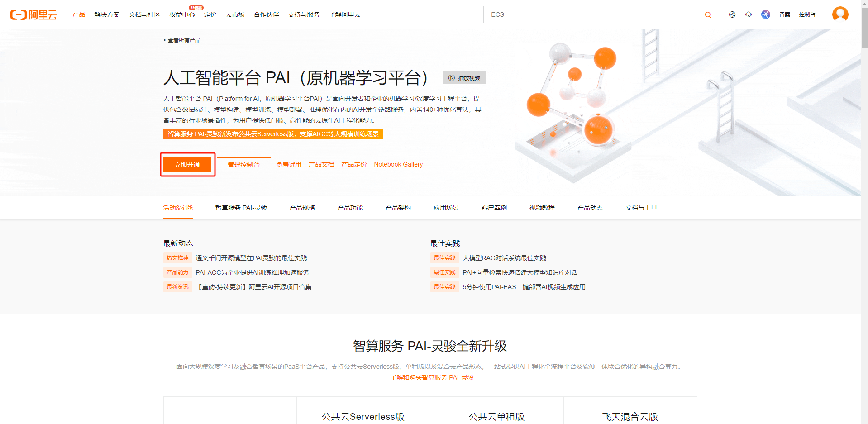This screenshot has height=424, width=868.
Task: Click the orange search magnifier icon
Action: pos(708,15)
